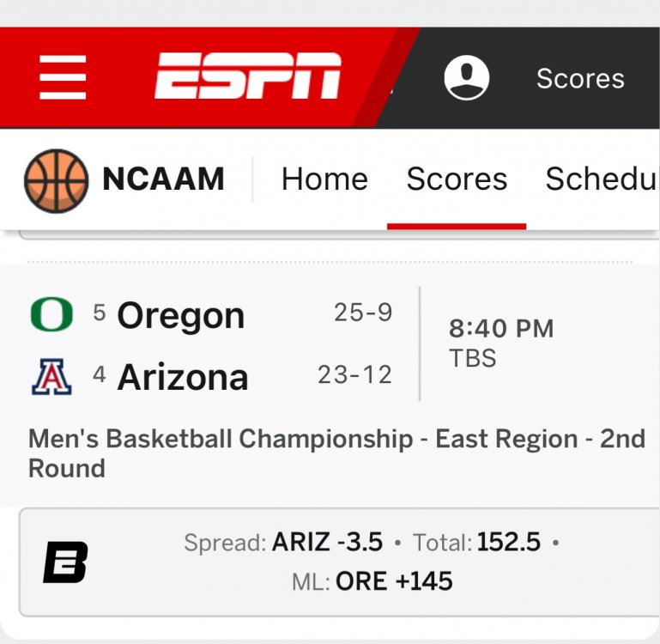Viewport: 660px width, 644px height.
Task: Open the user profile icon
Action: pyautogui.click(x=466, y=78)
